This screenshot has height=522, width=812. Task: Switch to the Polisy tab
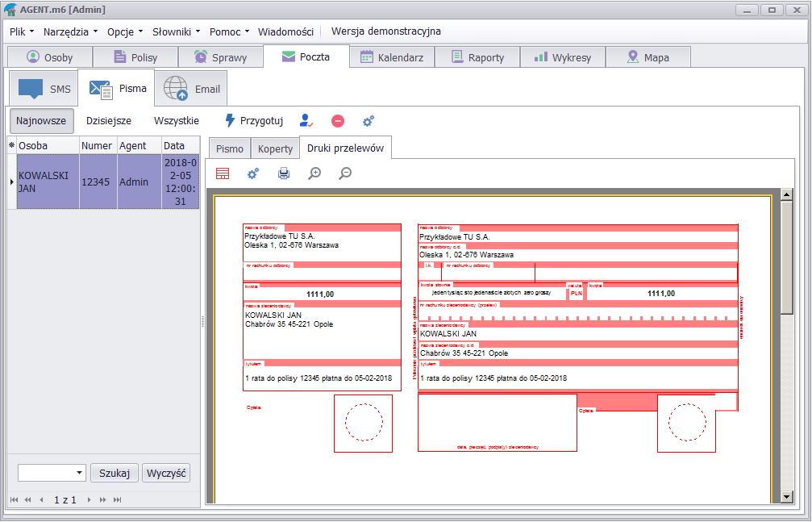(135, 57)
